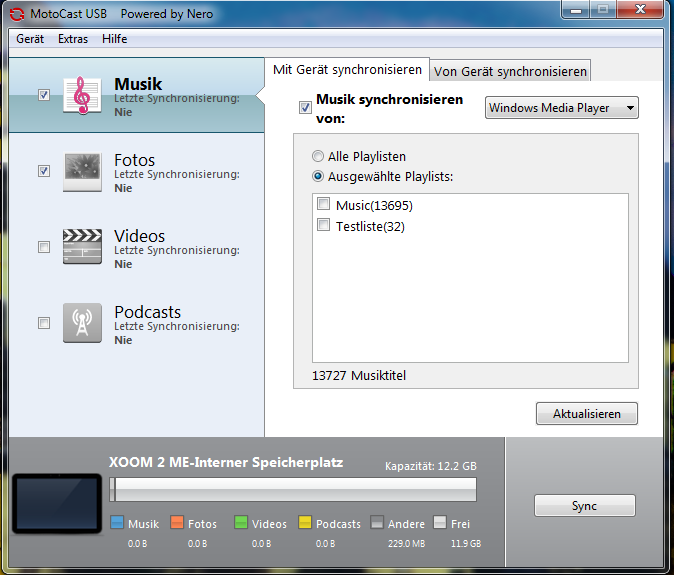674x575 pixels.
Task: Click the storage capacity usage bar
Action: pos(293,489)
